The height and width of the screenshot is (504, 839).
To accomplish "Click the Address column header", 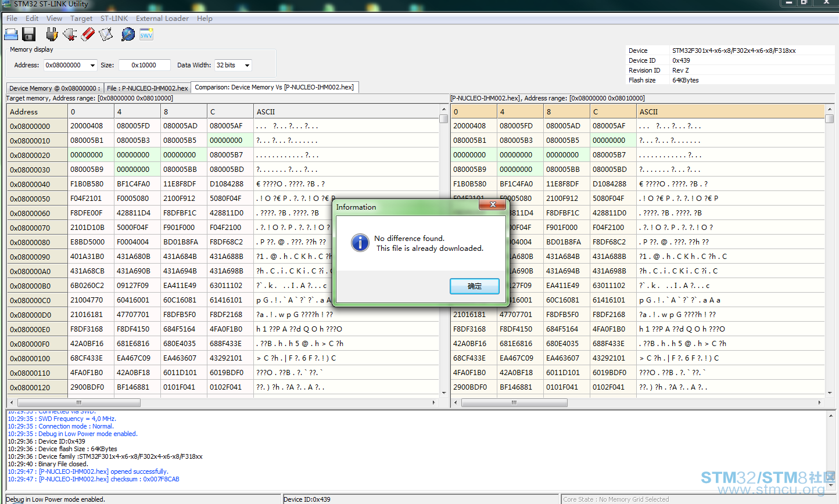I will [x=37, y=111].
